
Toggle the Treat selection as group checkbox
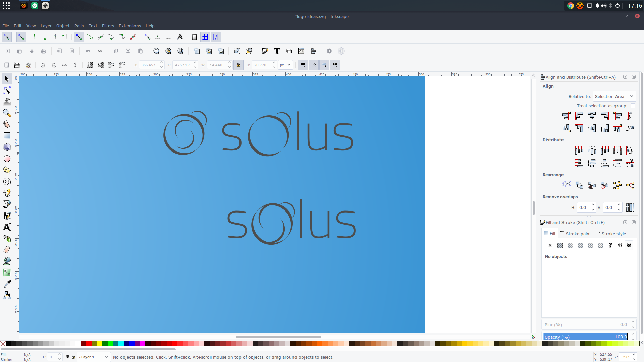[x=633, y=106]
